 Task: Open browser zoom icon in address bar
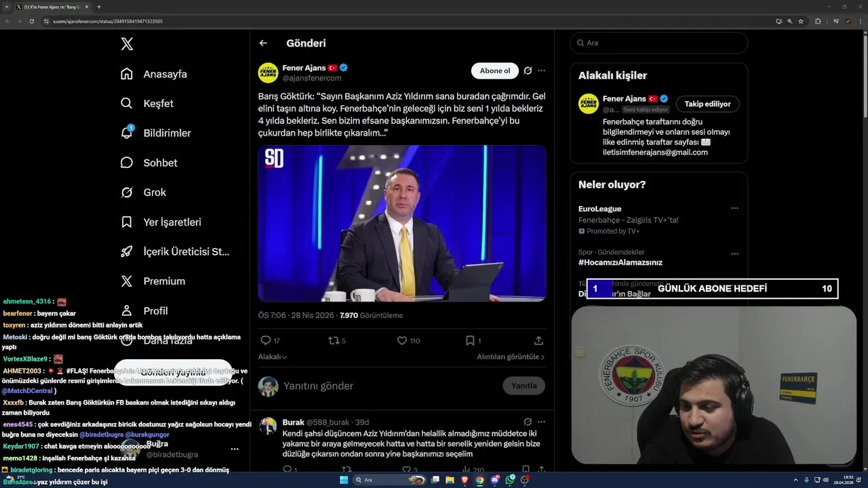(x=789, y=21)
